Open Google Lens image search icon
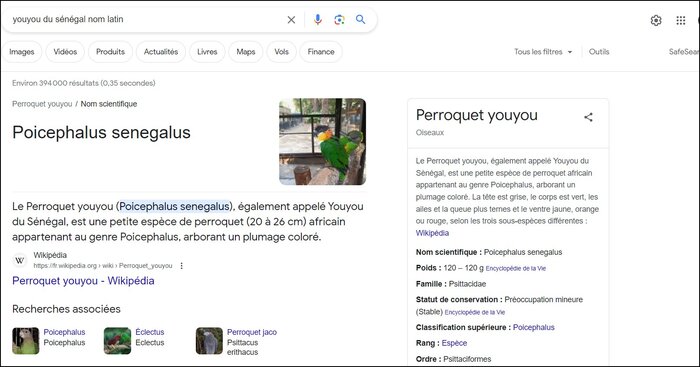 (x=339, y=20)
